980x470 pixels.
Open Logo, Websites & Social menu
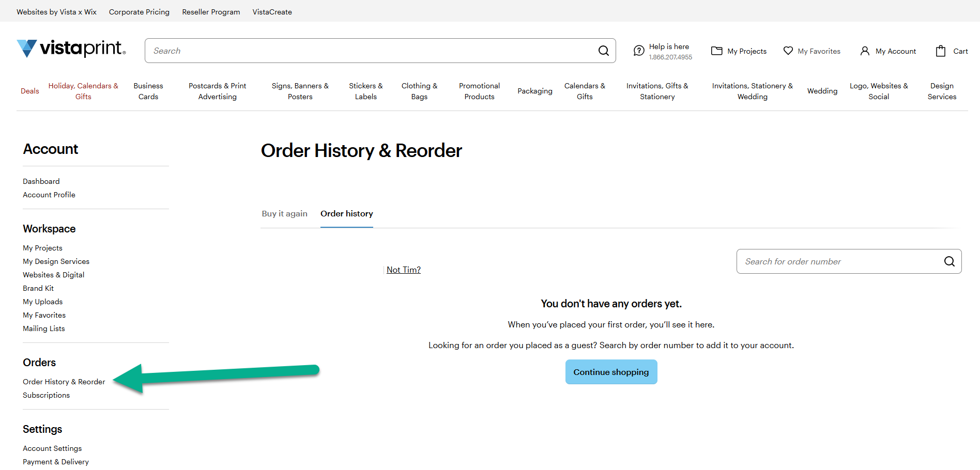click(879, 91)
